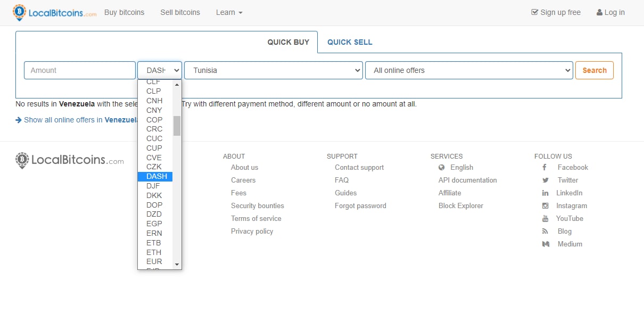Switch to the Quick Buy tab

pyautogui.click(x=288, y=42)
